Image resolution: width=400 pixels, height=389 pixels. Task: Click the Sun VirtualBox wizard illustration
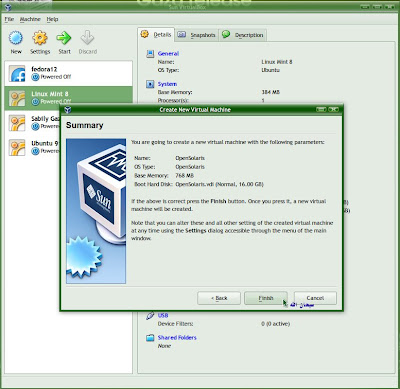pos(96,211)
